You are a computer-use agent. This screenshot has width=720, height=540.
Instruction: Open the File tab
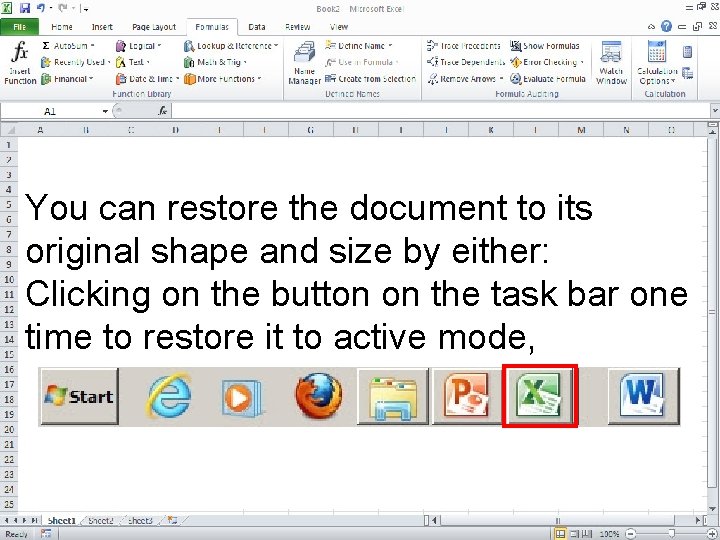[x=19, y=27]
